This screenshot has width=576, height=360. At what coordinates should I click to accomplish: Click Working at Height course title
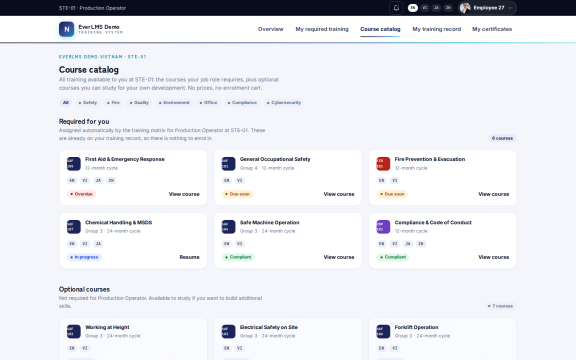click(107, 327)
